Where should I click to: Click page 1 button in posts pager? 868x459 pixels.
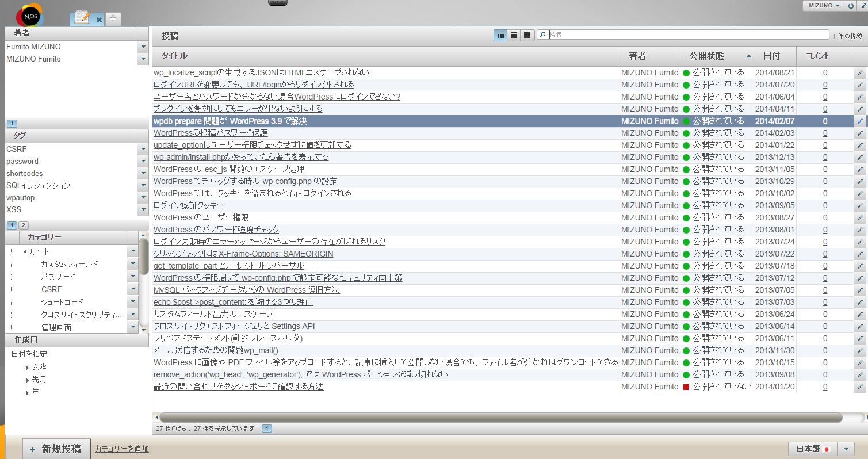click(x=267, y=429)
